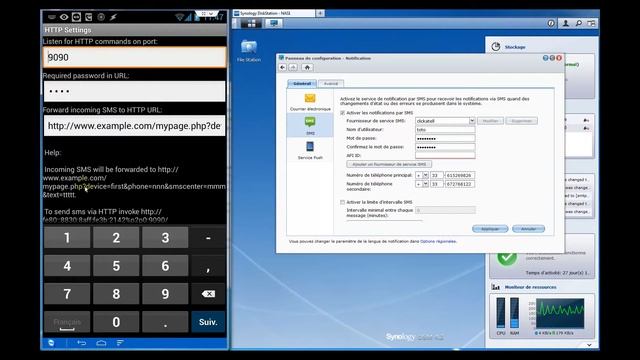Open the DSM search magnifier icon
This screenshot has height=360, width=640.
(578, 24)
